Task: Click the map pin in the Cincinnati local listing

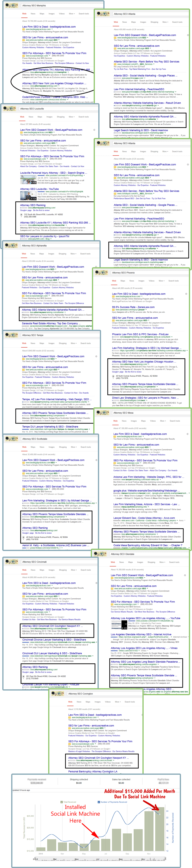Action: point(24,677)
